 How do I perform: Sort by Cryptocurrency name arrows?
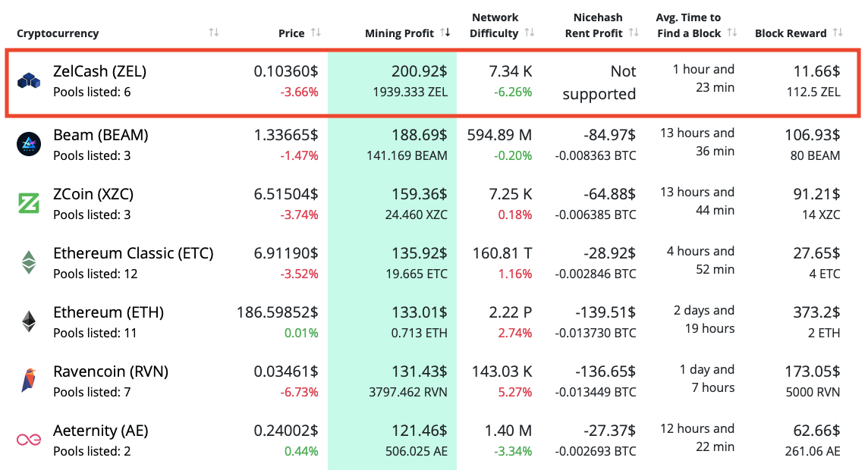(214, 33)
